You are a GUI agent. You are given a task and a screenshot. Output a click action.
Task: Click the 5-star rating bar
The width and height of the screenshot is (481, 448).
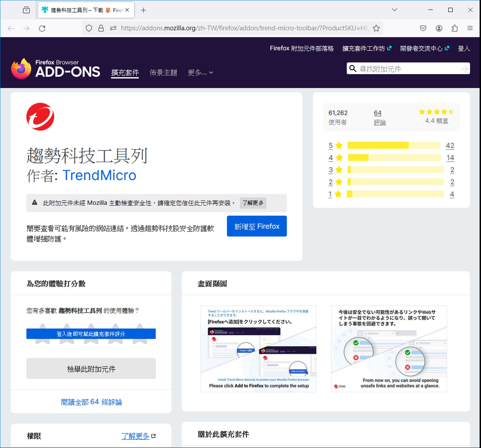(x=394, y=146)
